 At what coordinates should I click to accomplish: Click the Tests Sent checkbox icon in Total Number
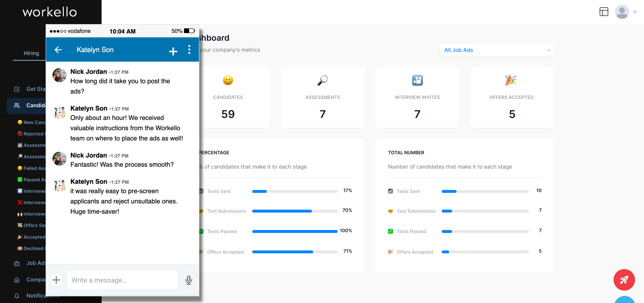pyautogui.click(x=390, y=191)
